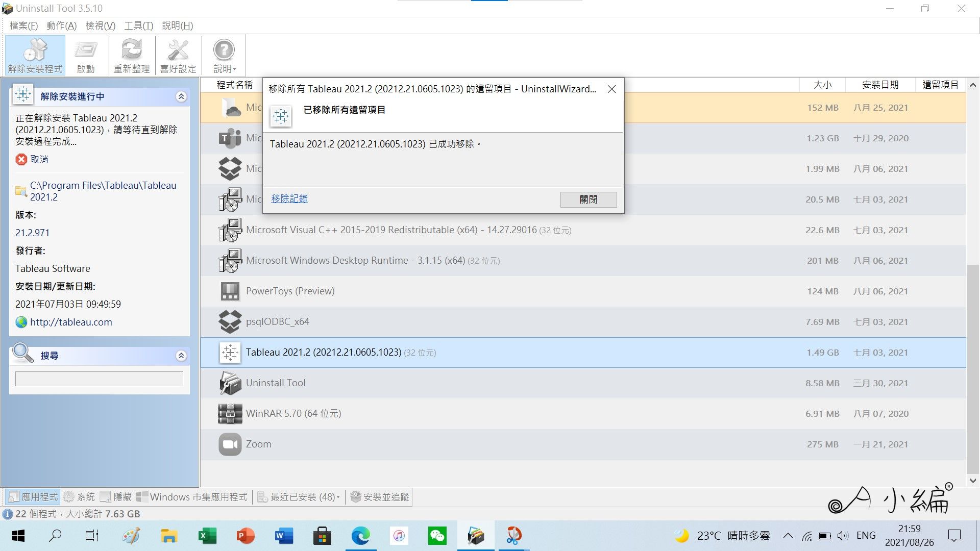
Task: Open the Windows Start menu
Action: click(x=18, y=536)
